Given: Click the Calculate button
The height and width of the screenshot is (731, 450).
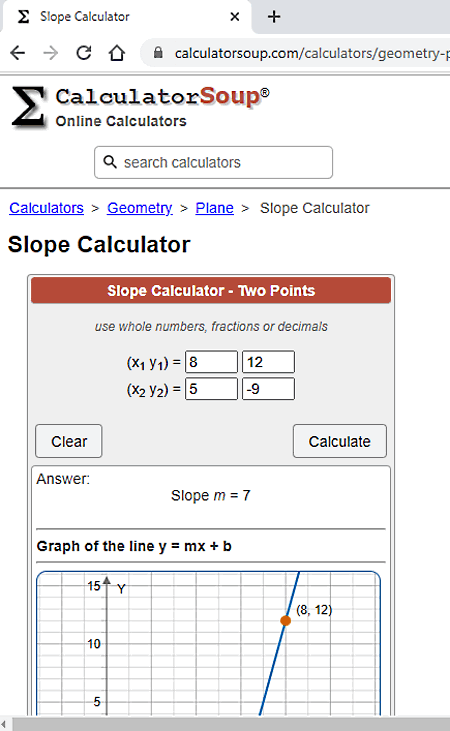Looking at the screenshot, I should (x=339, y=441).
